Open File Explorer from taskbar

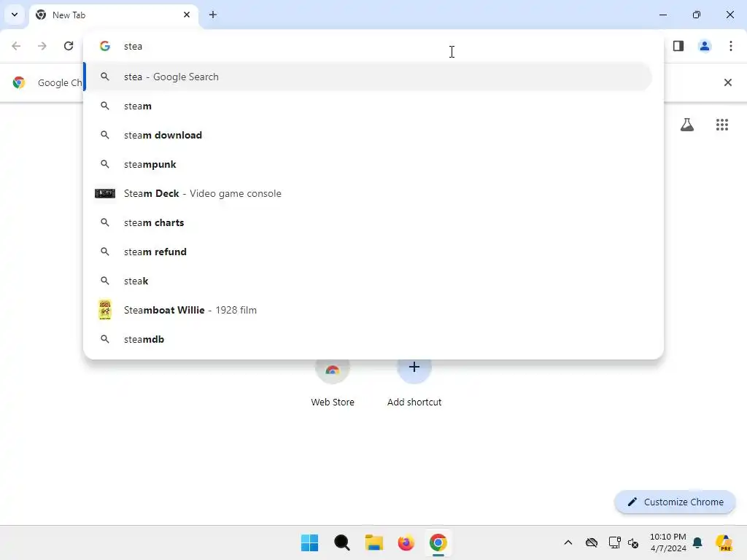374,542
